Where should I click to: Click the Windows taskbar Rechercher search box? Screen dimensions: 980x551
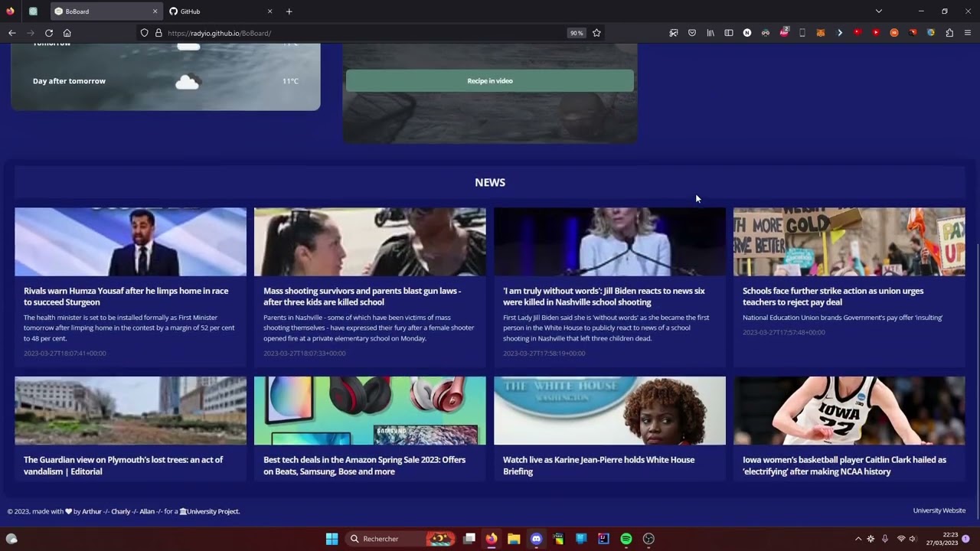tap(400, 539)
